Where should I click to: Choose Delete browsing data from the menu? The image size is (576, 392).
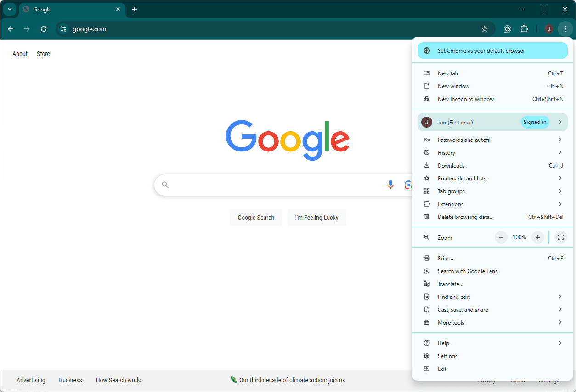tap(465, 217)
